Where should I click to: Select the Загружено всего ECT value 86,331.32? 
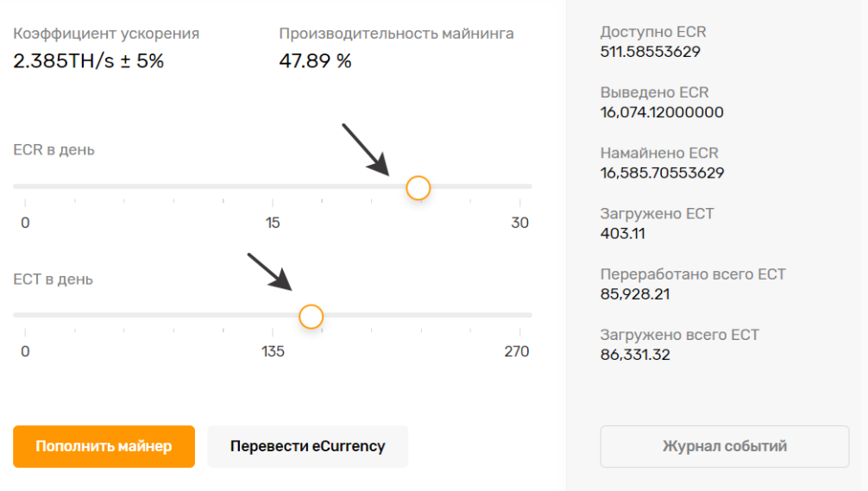pos(635,355)
